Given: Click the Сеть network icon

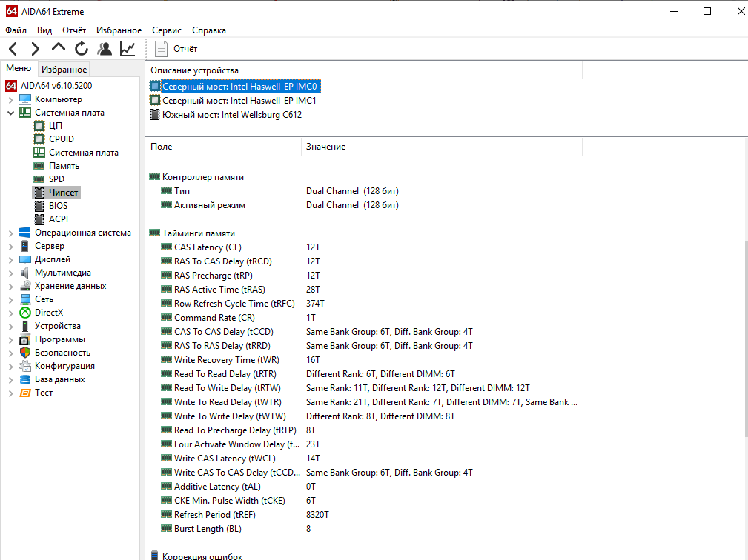Looking at the screenshot, I should [x=24, y=299].
